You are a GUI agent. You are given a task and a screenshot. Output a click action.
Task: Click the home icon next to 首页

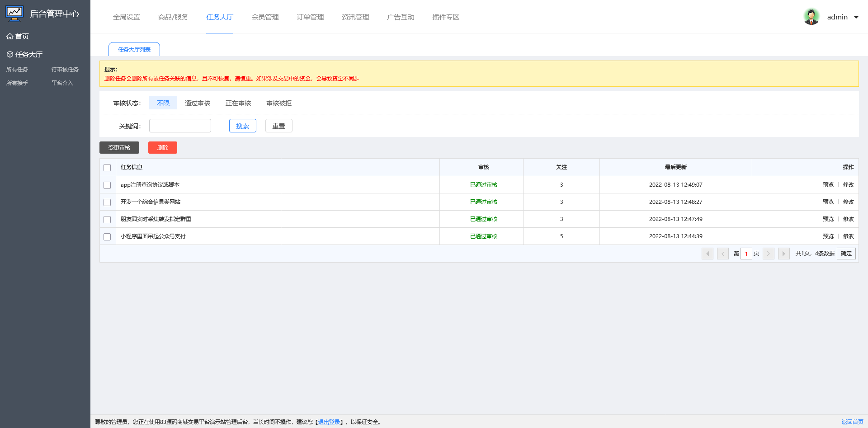pos(9,36)
